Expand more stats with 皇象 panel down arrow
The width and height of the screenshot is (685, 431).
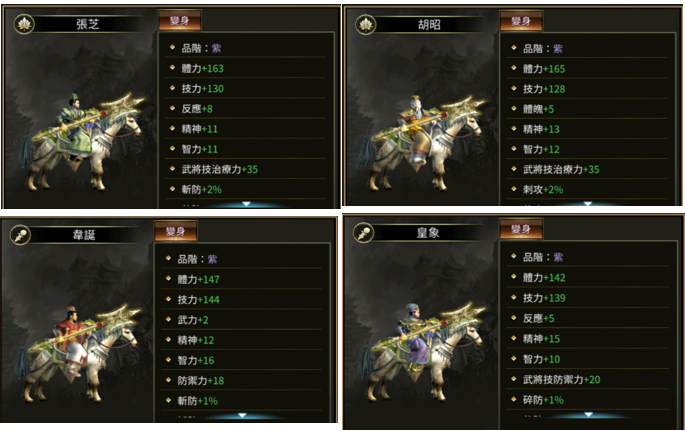point(588,414)
